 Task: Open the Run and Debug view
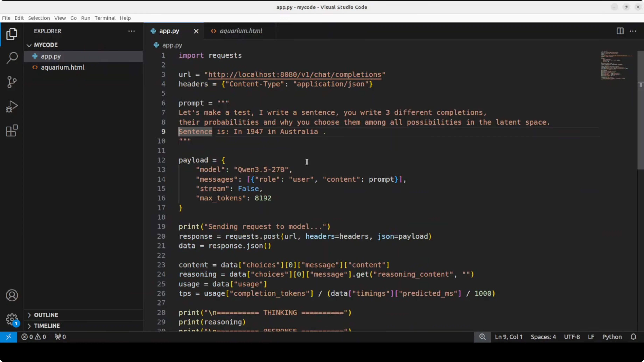12,107
